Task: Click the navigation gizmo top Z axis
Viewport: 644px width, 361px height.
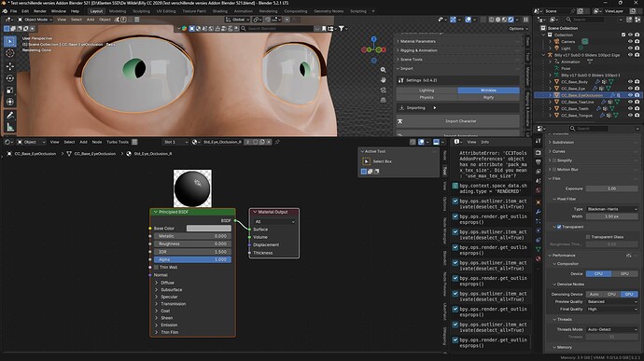Action: point(373,39)
